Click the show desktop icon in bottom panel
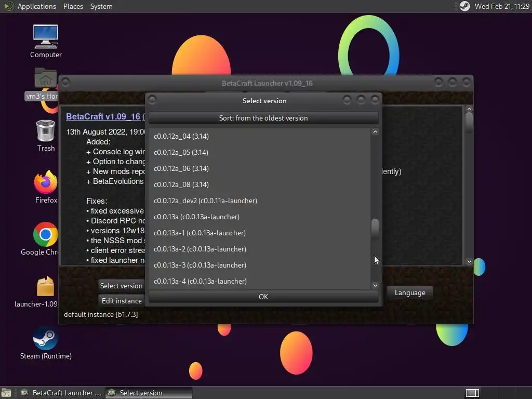532x399 pixels. click(x=6, y=393)
